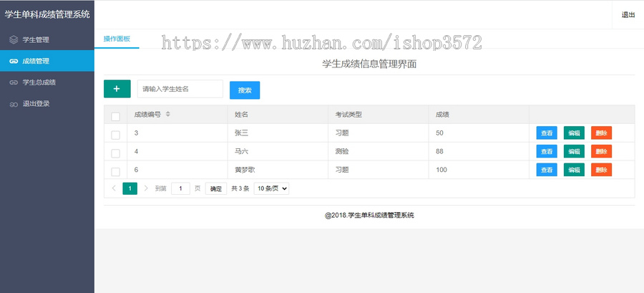Click the link icon beside 学生总成绩
Viewport: 644px width, 293px height.
coord(14,82)
